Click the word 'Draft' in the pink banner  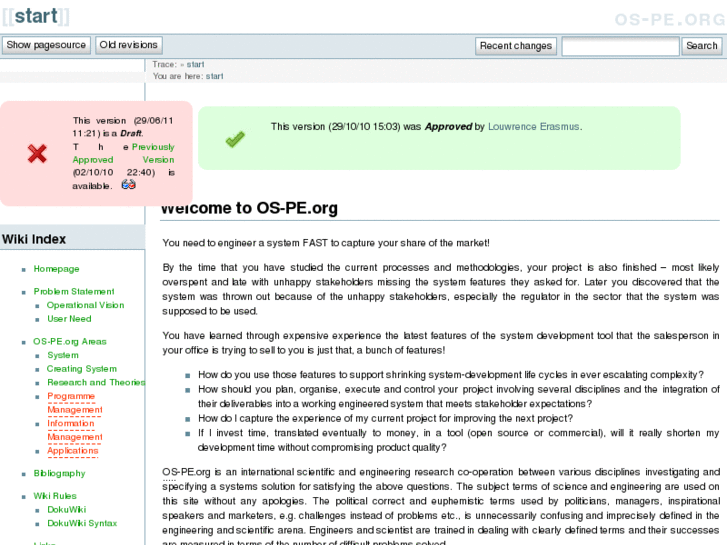131,134
